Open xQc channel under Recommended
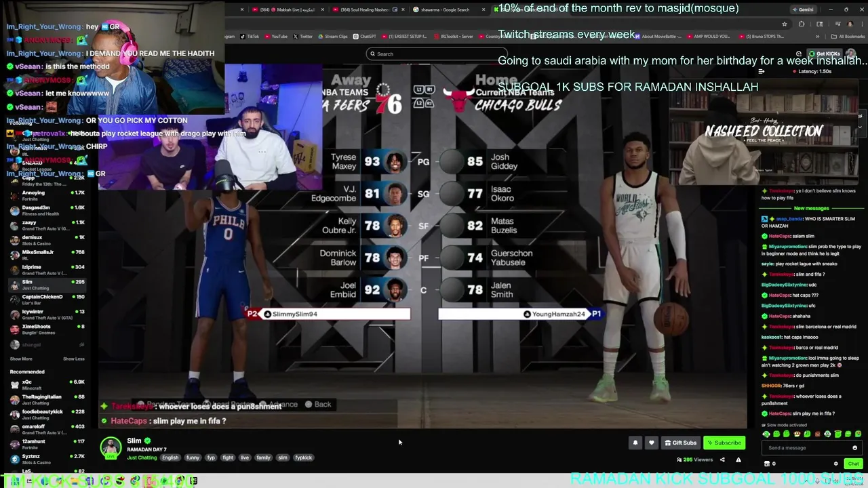The height and width of the screenshot is (488, 868). (47, 385)
